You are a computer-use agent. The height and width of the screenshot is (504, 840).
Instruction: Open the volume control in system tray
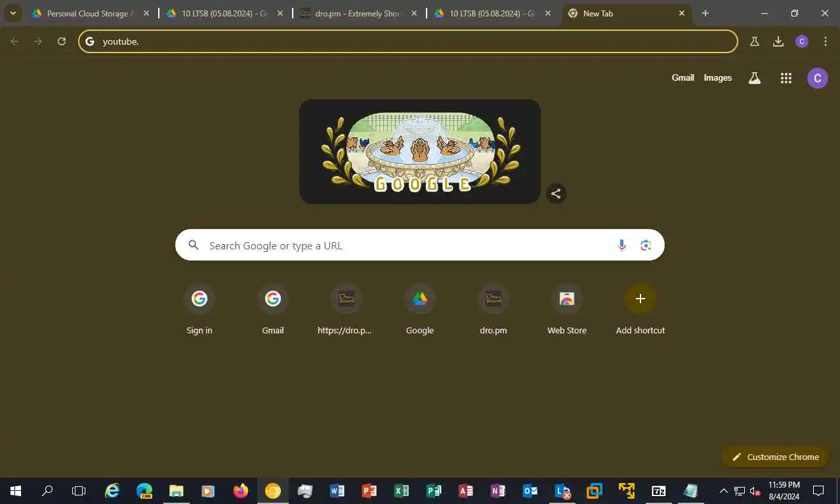(755, 491)
